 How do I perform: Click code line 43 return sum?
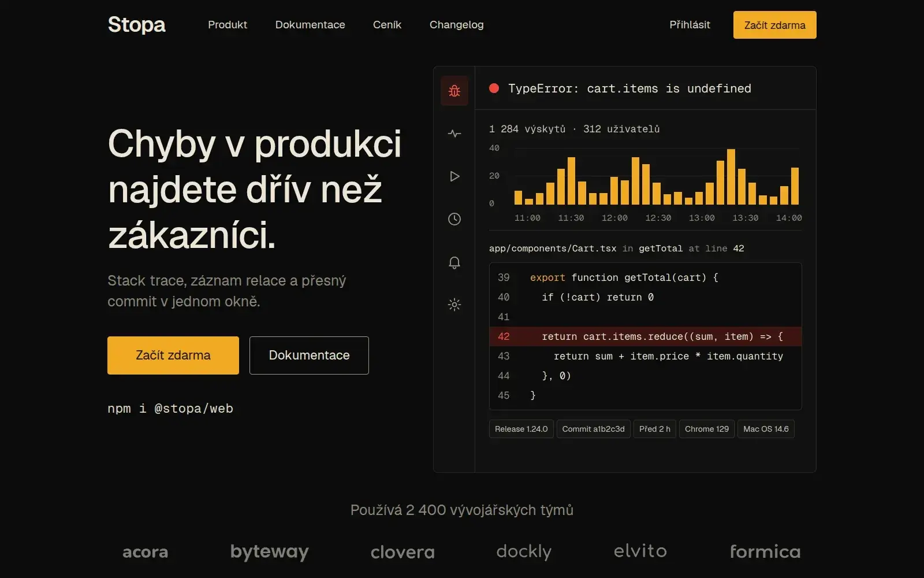coord(646,356)
